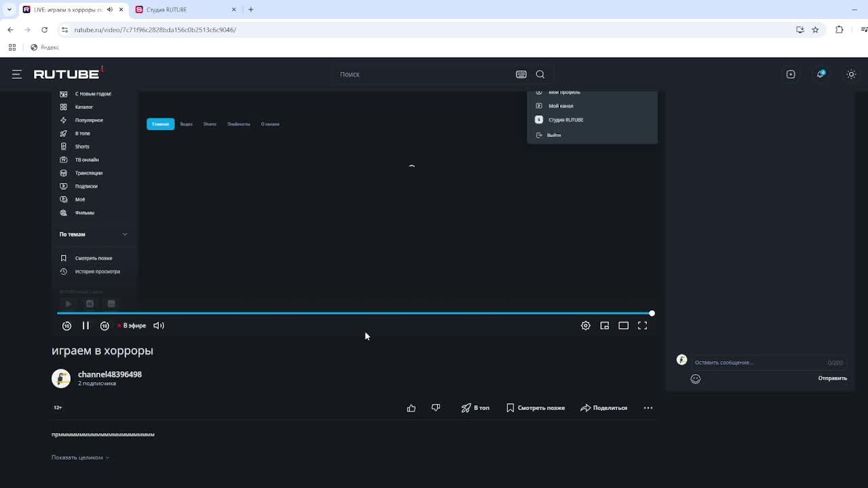The image size is (868, 488).
Task: Open the RUTUBE hamburger side menu
Action: click(17, 74)
